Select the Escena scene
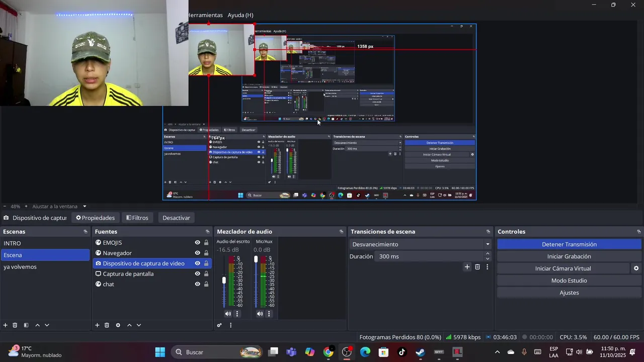 click(45, 255)
